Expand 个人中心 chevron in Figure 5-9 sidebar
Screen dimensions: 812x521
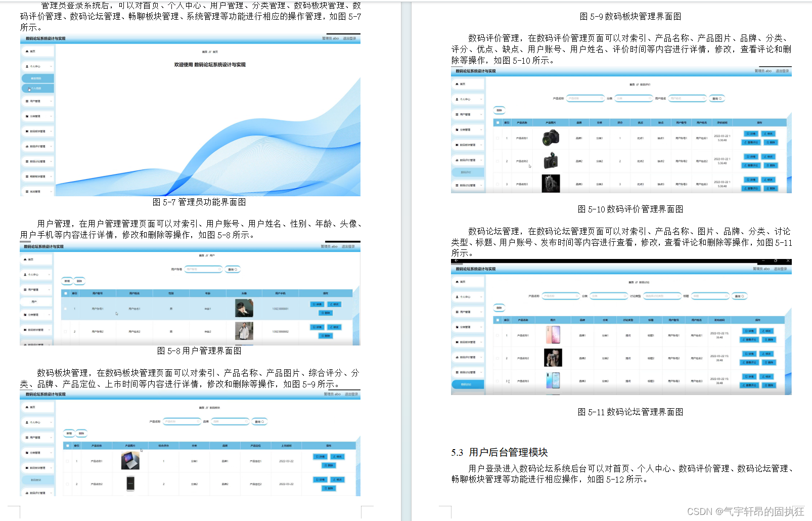(51, 422)
